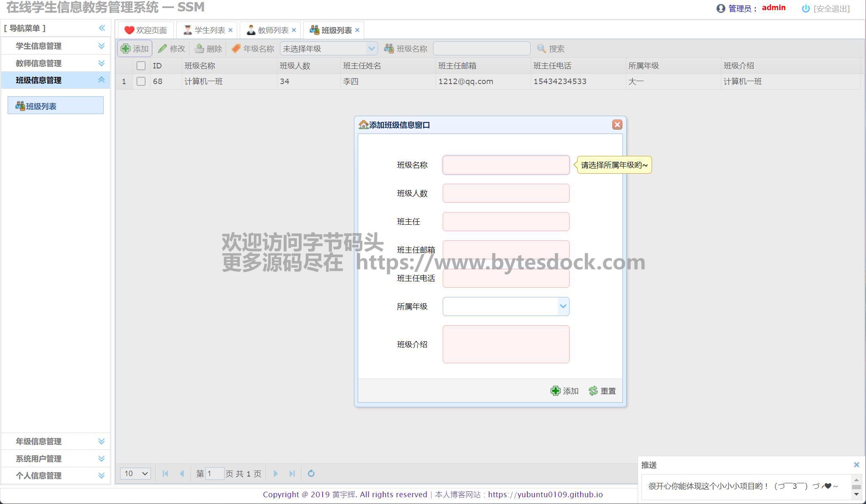The width and height of the screenshot is (866, 504).
Task: Check the row checkbox for ID 68
Action: (x=141, y=81)
